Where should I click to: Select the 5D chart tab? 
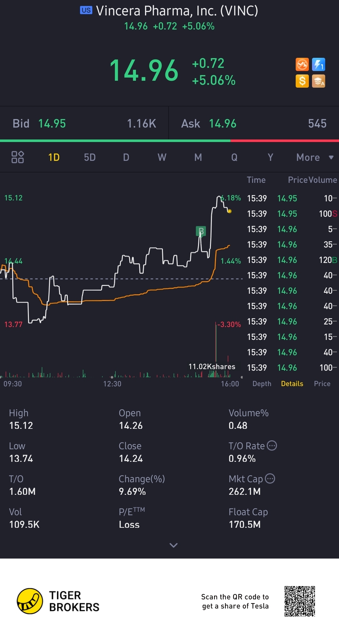pyautogui.click(x=90, y=157)
